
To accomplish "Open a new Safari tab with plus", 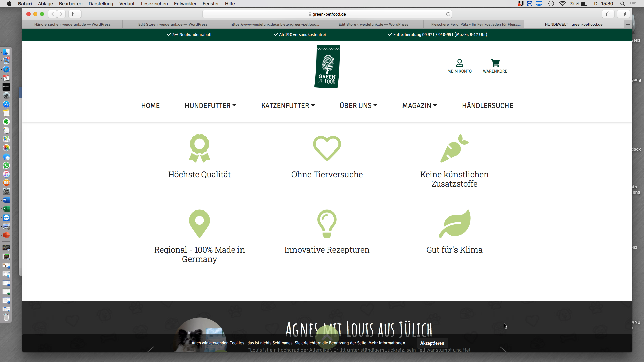I will [628, 24].
